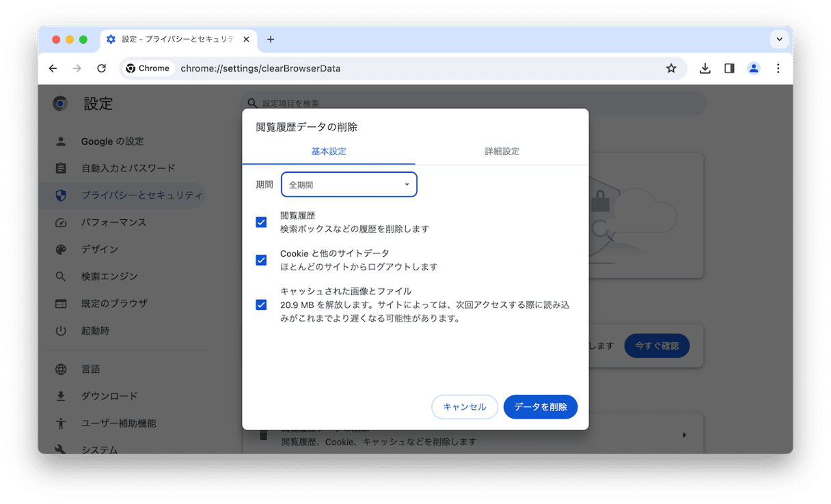This screenshot has width=831, height=504.
Task: Open パフォーマンス in the settings sidebar
Action: click(x=113, y=223)
